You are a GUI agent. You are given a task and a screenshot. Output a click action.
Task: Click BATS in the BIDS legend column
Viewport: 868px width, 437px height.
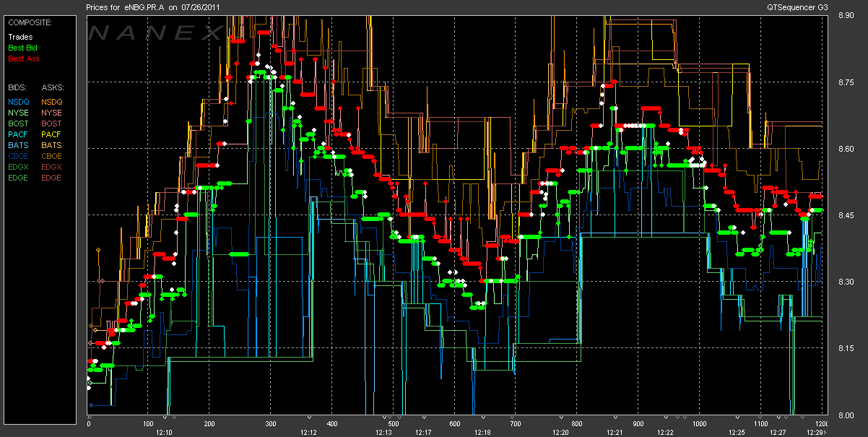coord(18,145)
